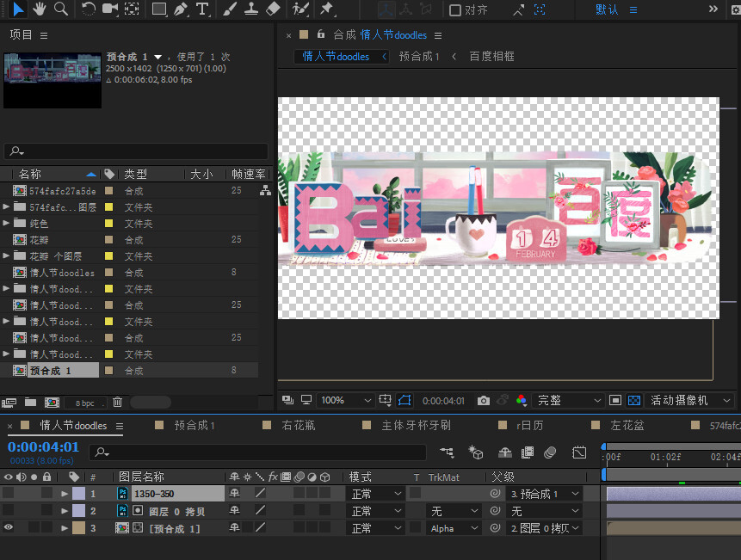Click the 预合成 1 breadcrumb in viewer
Image resolution: width=741 pixels, height=560 pixels.
[419, 56]
